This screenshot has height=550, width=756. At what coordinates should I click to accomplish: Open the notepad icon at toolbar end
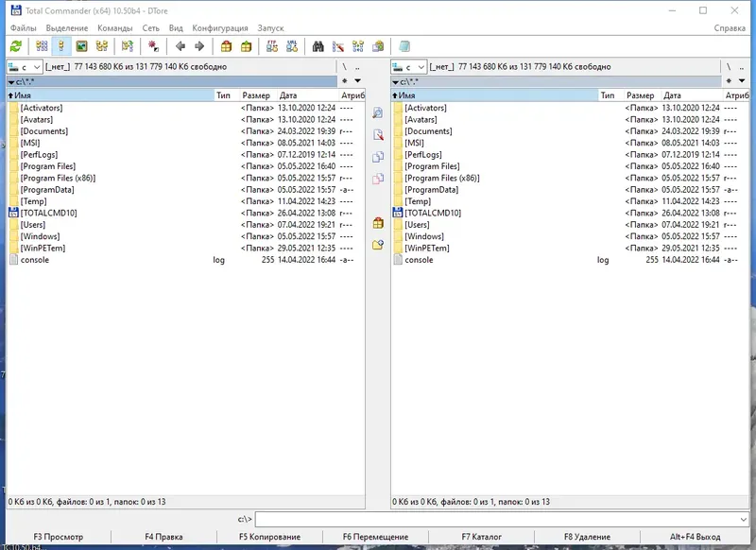(x=404, y=46)
